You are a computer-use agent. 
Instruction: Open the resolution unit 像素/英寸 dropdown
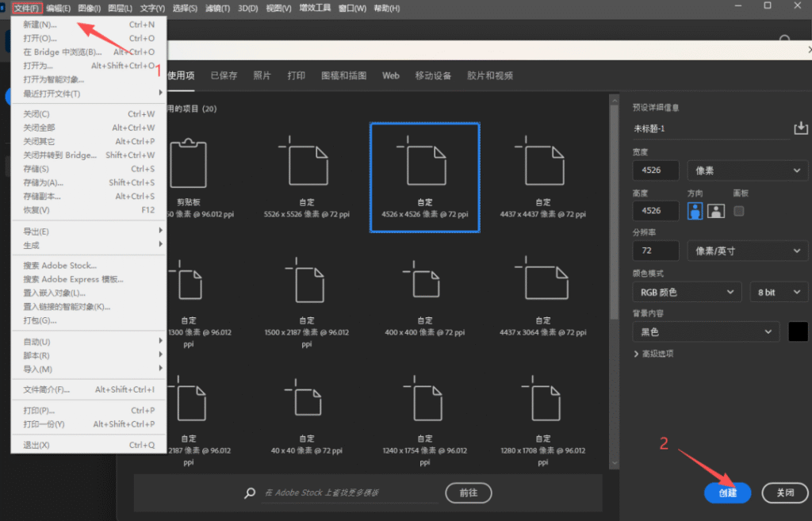(747, 251)
